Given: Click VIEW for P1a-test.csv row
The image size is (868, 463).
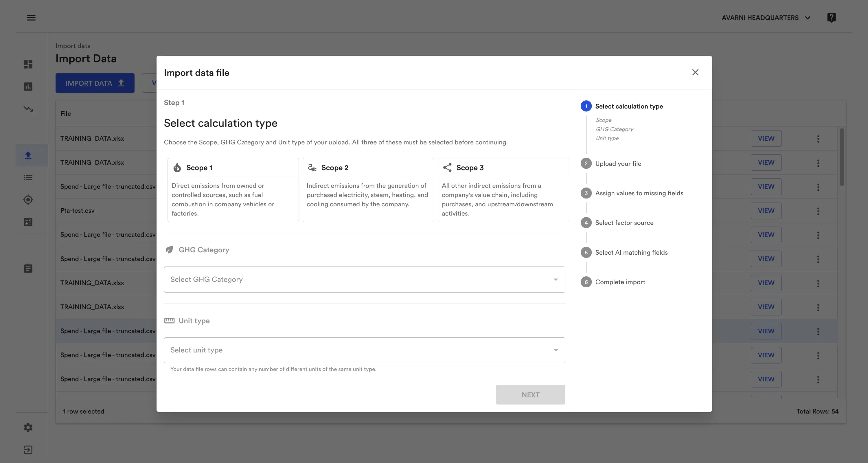Looking at the screenshot, I should tap(766, 211).
